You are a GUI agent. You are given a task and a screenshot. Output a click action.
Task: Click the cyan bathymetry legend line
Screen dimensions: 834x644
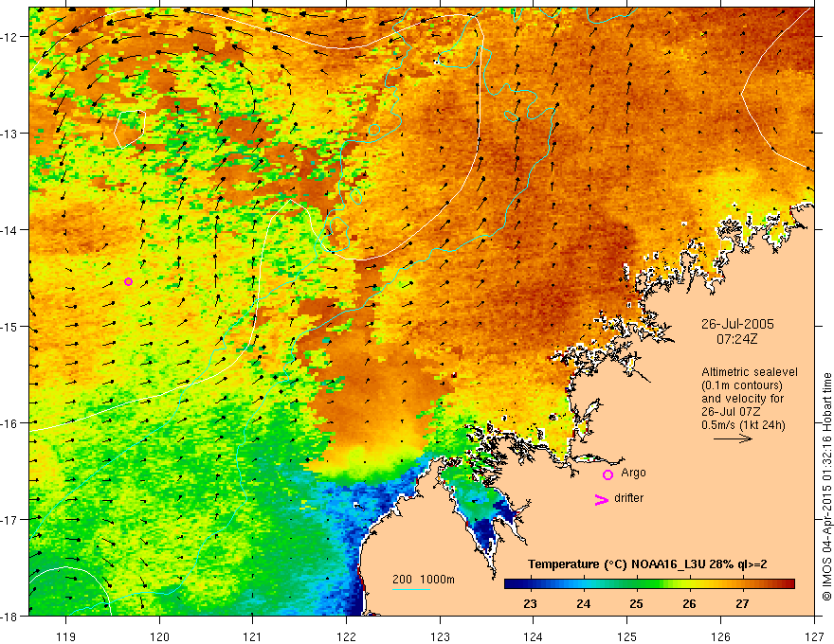pyautogui.click(x=411, y=589)
